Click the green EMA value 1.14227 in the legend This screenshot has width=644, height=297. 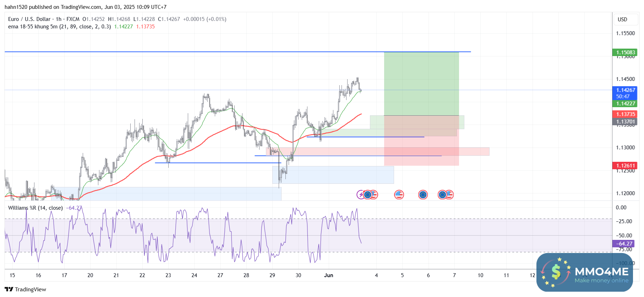tap(124, 27)
